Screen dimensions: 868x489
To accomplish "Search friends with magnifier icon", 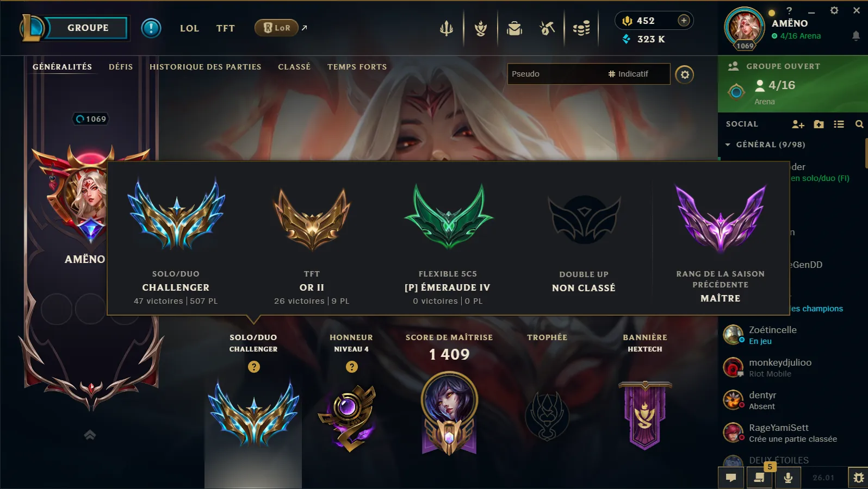I will point(859,124).
